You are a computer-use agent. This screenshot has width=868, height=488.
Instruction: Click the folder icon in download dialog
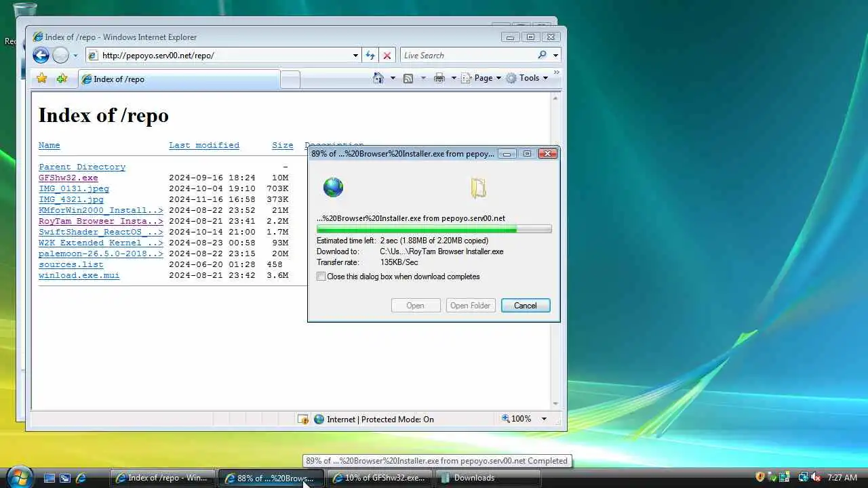tap(479, 188)
